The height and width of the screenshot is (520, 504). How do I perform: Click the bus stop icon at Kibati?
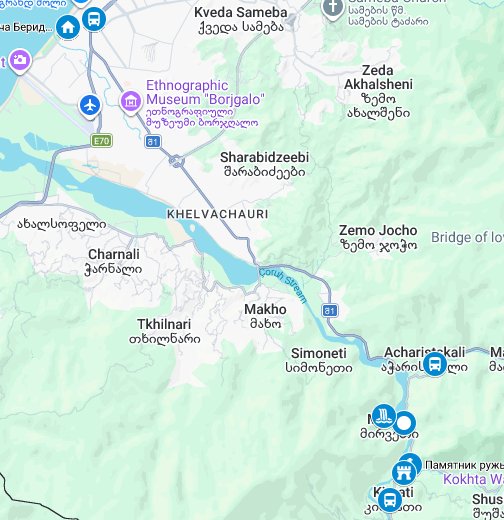pyautogui.click(x=390, y=500)
